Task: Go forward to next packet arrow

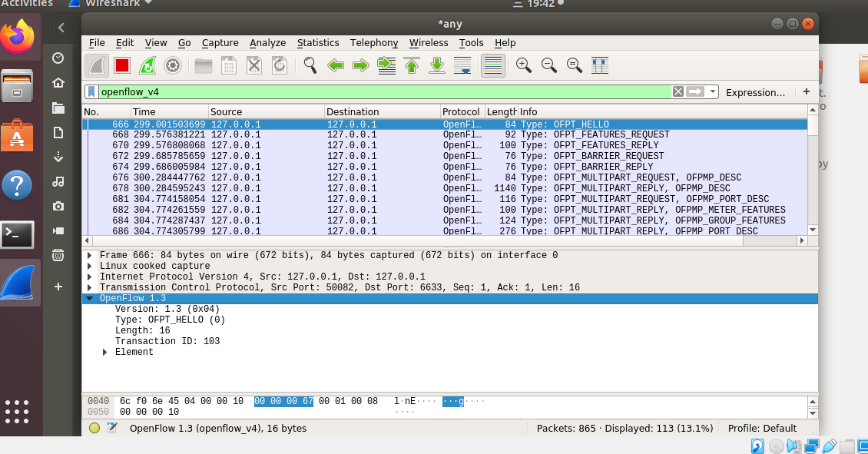Action: 361,66
